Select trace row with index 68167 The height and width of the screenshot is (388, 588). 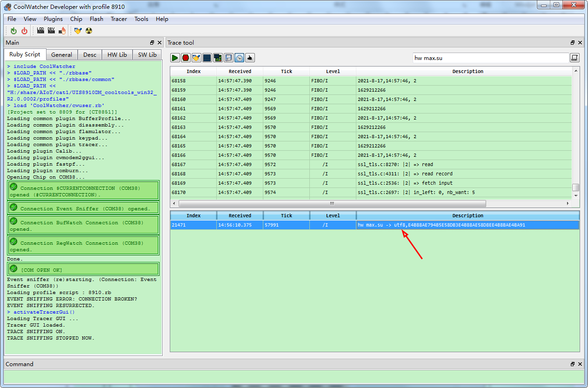pos(371,164)
